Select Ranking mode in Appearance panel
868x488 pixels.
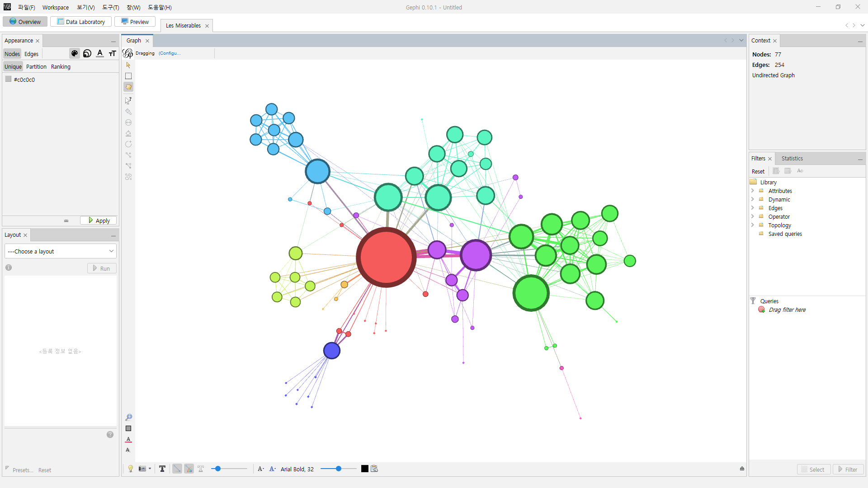pyautogui.click(x=61, y=66)
